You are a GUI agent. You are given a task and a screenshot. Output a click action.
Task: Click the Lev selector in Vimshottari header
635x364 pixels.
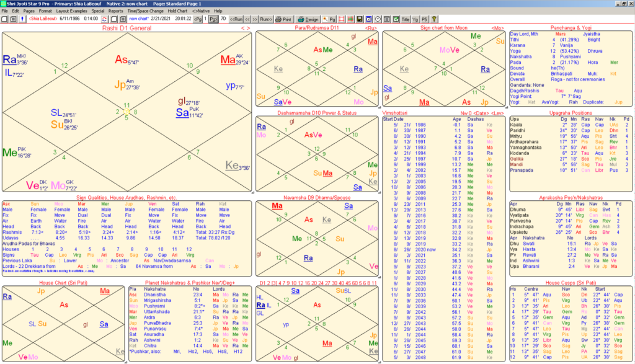(x=498, y=113)
